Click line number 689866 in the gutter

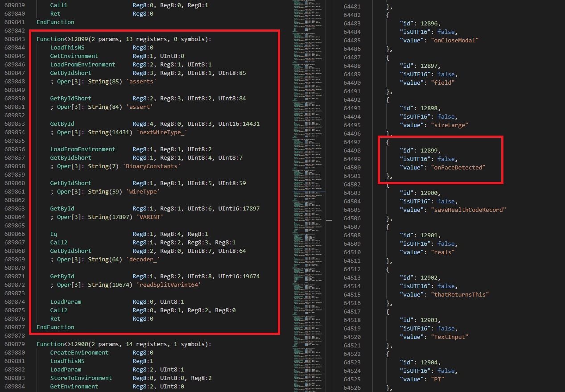14,234
